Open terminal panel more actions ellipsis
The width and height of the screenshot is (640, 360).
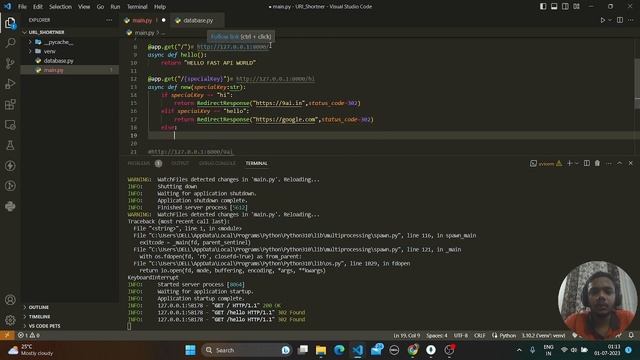point(609,163)
